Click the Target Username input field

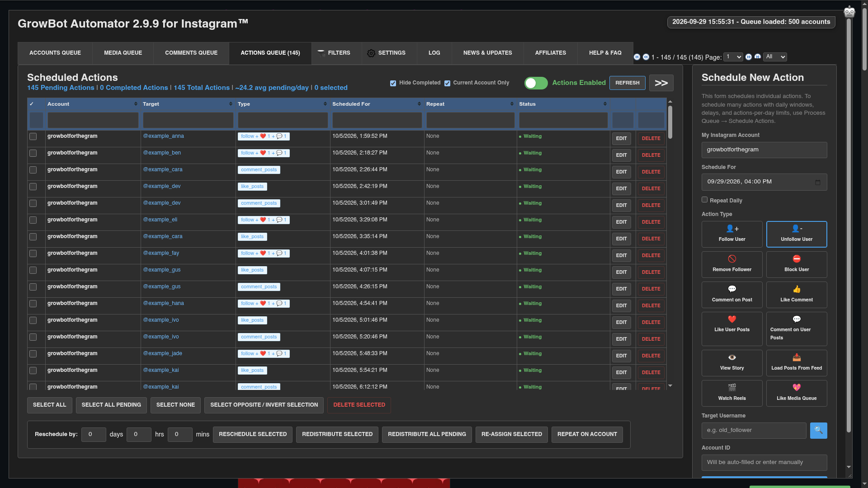coord(754,431)
